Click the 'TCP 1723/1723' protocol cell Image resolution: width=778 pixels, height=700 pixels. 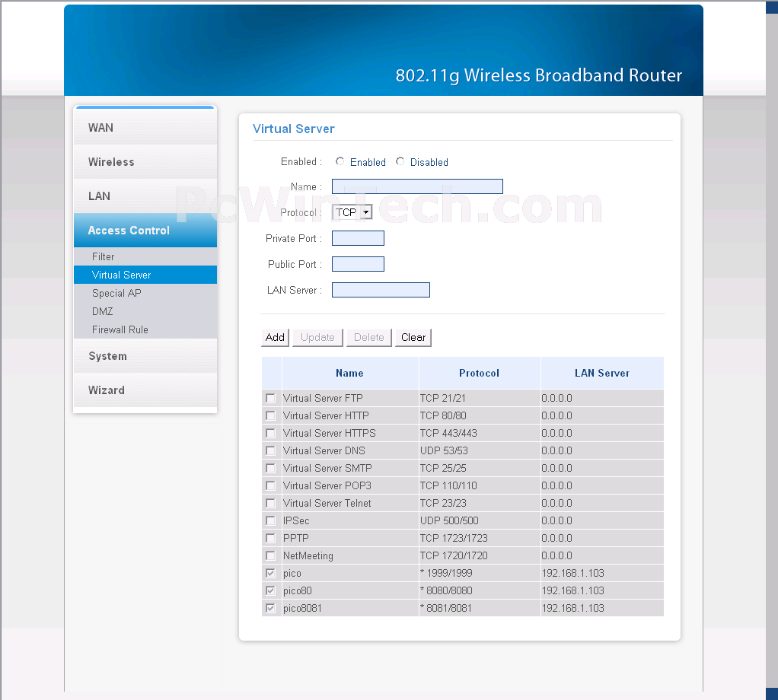click(x=480, y=538)
